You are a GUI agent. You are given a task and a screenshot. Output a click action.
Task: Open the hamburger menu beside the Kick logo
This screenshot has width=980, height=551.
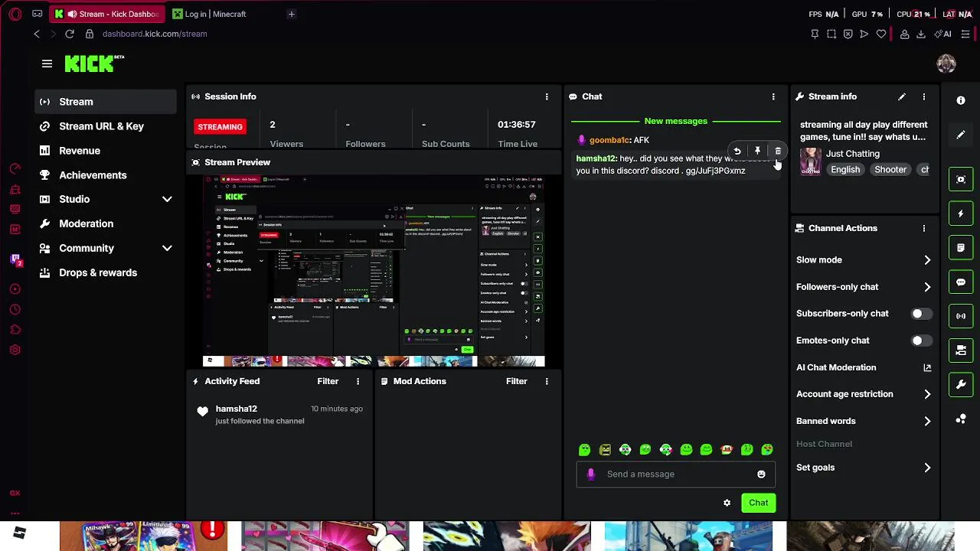[x=47, y=64]
